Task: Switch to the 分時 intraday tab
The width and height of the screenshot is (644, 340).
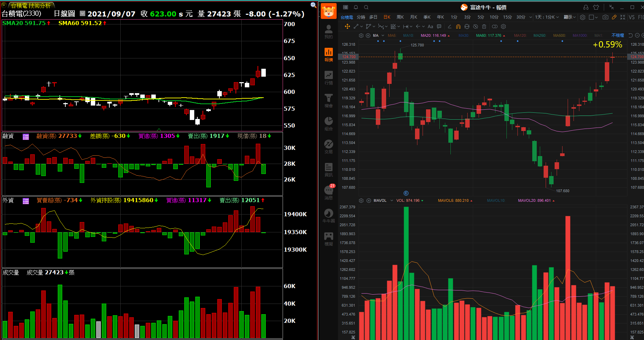Action: click(361, 17)
